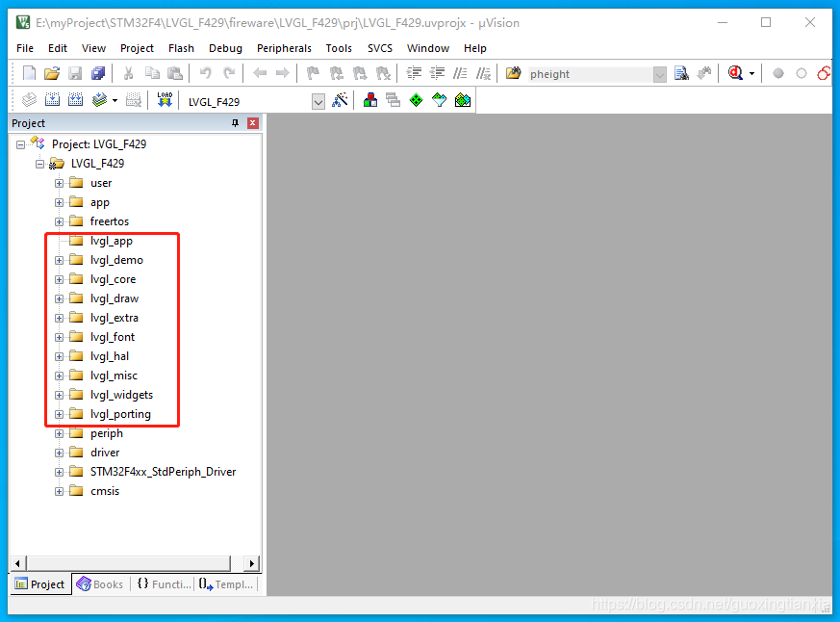Click right arrow of Project panel scrollbar
Screen dimensions: 840x622
(252, 563)
